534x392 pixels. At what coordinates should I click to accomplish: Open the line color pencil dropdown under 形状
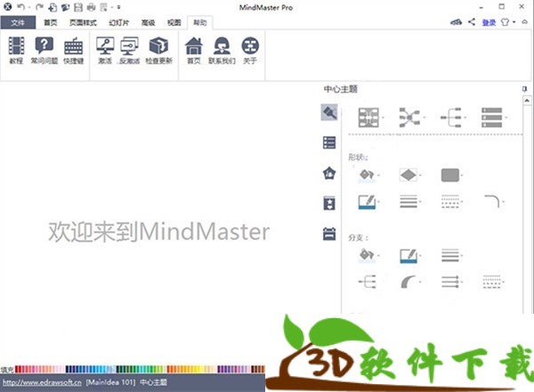click(x=368, y=202)
